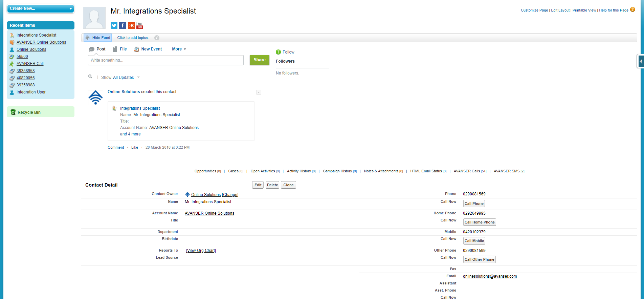Screen dimensions: 644x299
Task: Open the feed post actions dropdown arrow
Action: pos(259,92)
